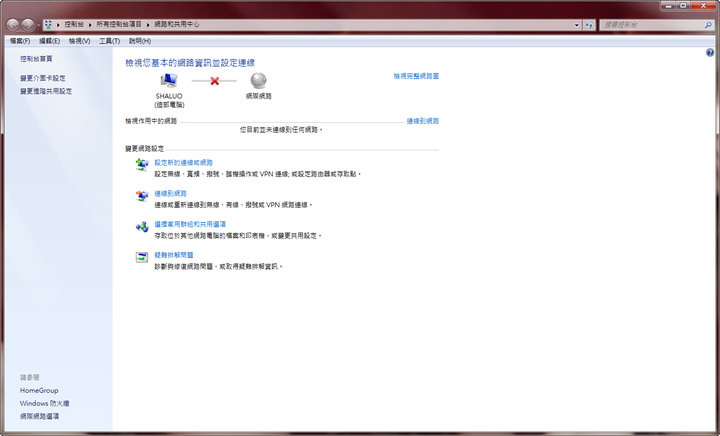Click the Forward navigation arrow button
The image size is (720, 436).
click(28, 24)
